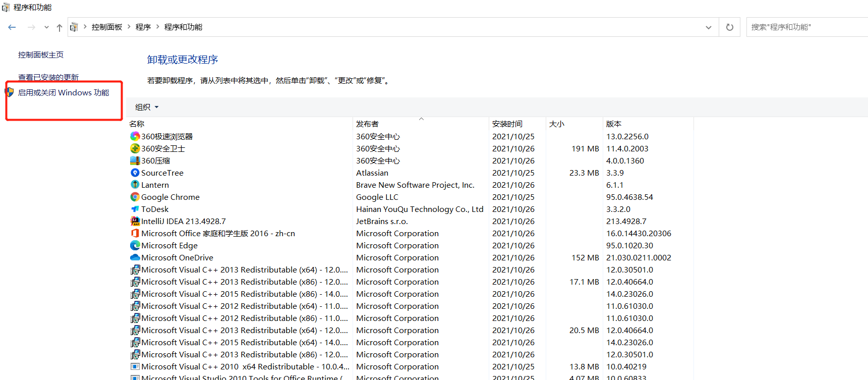Select Visual C++ 2015 Redistributable (x86) row
Screen dimensions: 868x380
245,294
